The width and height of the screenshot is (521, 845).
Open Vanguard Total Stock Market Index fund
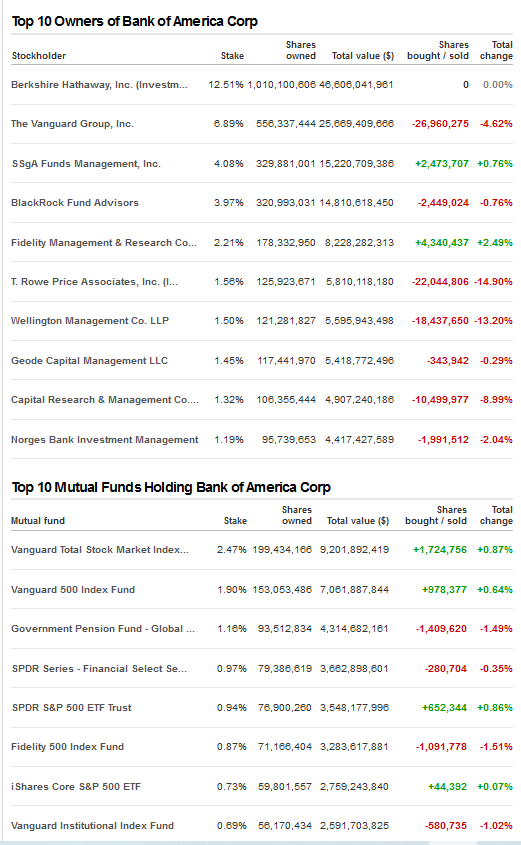click(100, 550)
